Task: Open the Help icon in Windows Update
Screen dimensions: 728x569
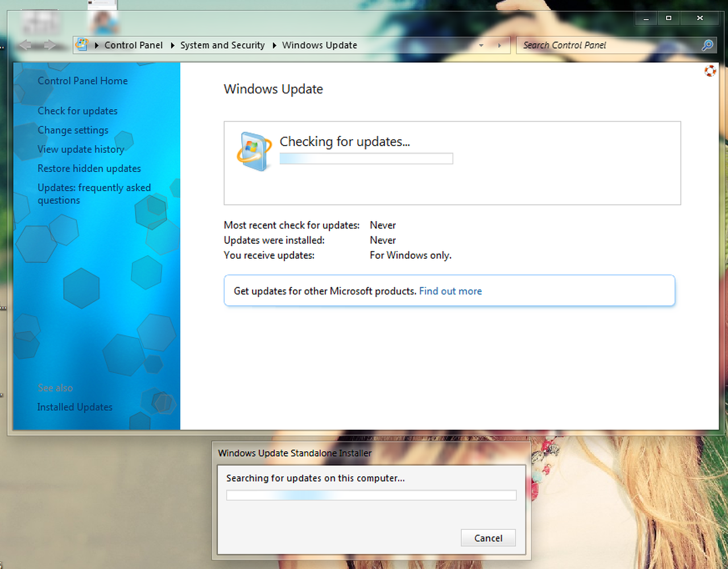Action: pyautogui.click(x=710, y=70)
